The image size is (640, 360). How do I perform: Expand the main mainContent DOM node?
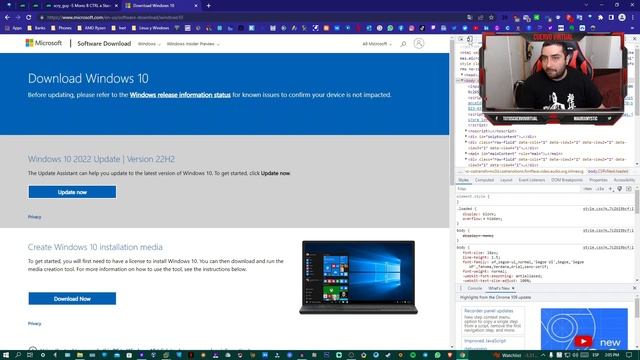coord(466,153)
